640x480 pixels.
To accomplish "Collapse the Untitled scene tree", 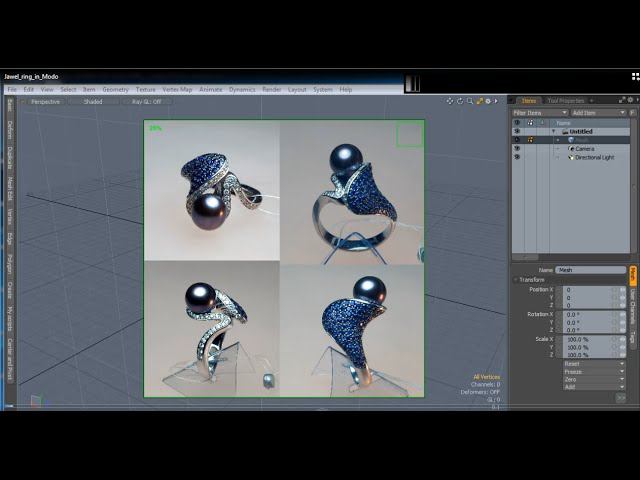I will [x=554, y=131].
